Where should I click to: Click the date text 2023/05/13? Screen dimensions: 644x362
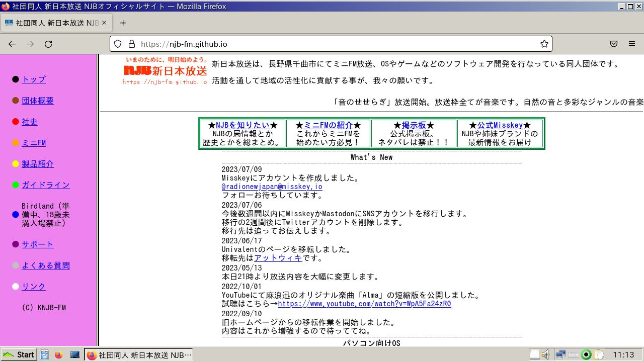point(242,267)
